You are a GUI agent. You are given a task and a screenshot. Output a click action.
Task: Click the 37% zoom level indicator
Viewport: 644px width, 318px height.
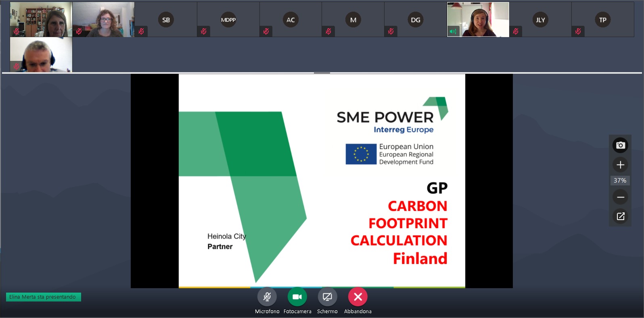coord(620,181)
